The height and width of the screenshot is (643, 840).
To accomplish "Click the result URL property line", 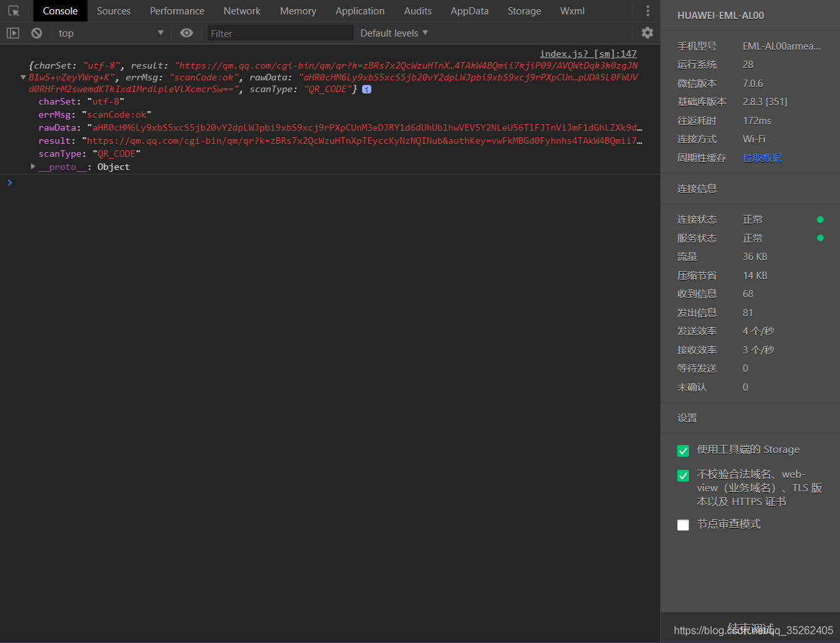I will (x=340, y=140).
